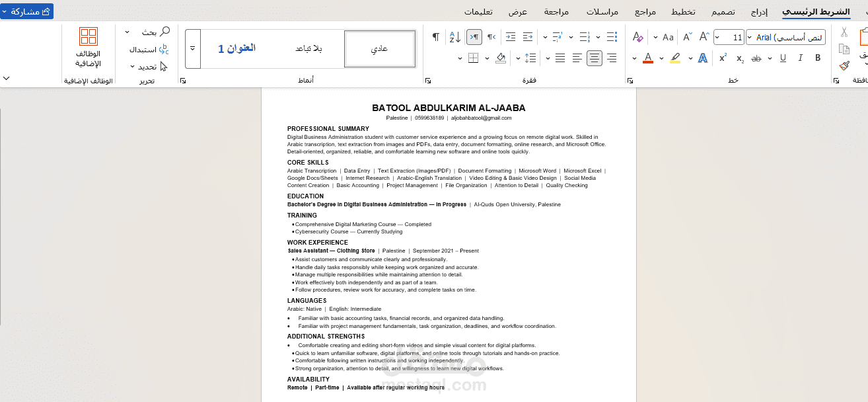Viewport: 868px width, 402px height.
Task: Toggle Bold formatting
Action: (818, 58)
